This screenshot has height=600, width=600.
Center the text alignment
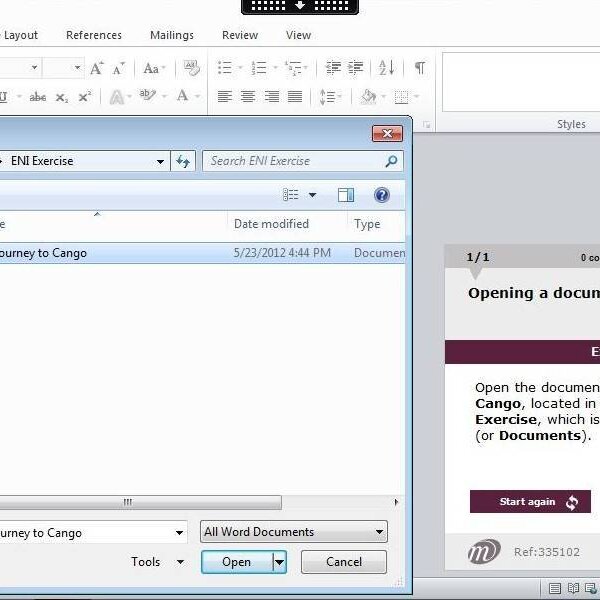click(x=248, y=96)
